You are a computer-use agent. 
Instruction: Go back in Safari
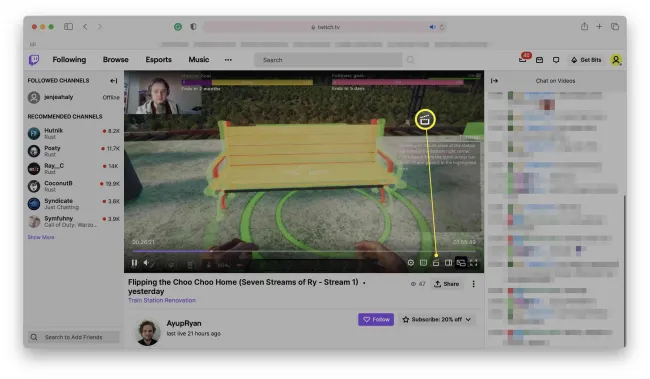coord(85,27)
